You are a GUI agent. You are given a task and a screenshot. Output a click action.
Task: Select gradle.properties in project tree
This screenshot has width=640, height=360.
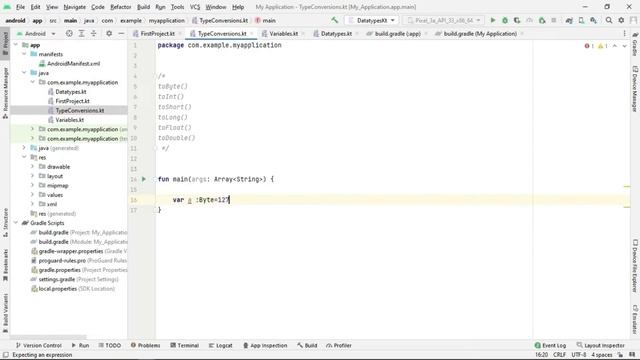pos(60,270)
